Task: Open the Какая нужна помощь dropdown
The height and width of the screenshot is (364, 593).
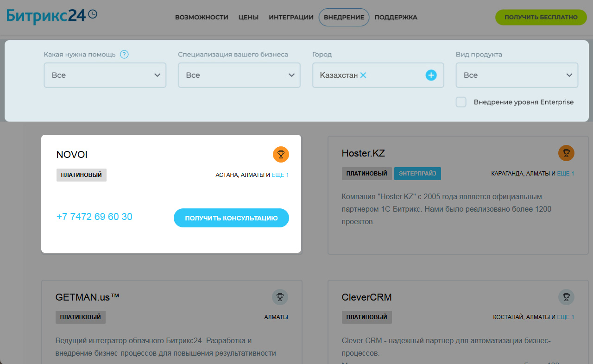Action: pyautogui.click(x=105, y=75)
